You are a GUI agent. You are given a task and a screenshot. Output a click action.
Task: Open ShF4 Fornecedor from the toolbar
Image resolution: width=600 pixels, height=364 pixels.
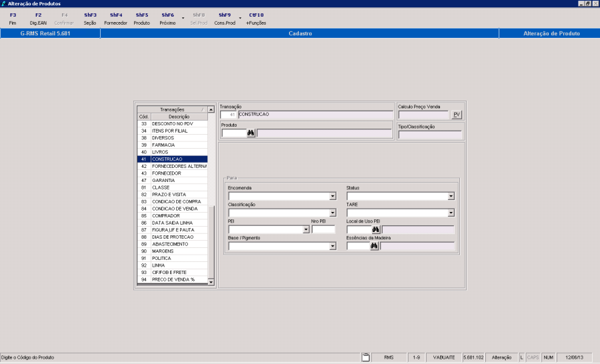[115, 19]
